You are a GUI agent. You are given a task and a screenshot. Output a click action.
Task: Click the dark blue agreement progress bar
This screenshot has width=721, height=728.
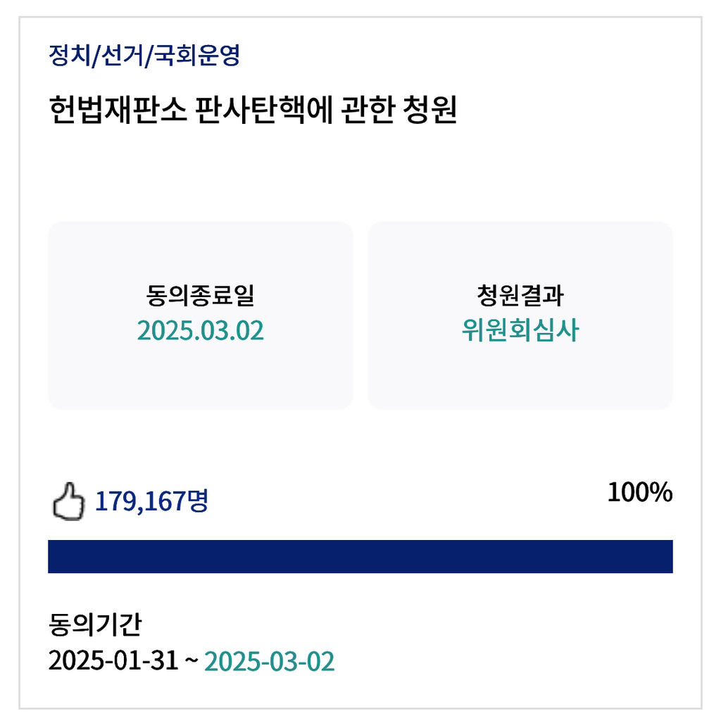coord(360,556)
